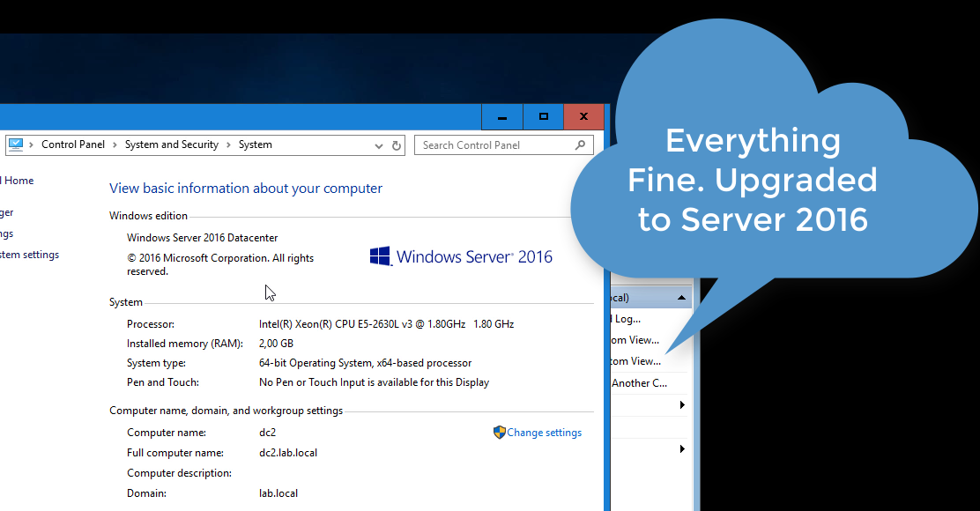Image resolution: width=980 pixels, height=511 pixels.
Task: Open the lower submenu arrow in Actions pane
Action: pos(682,448)
